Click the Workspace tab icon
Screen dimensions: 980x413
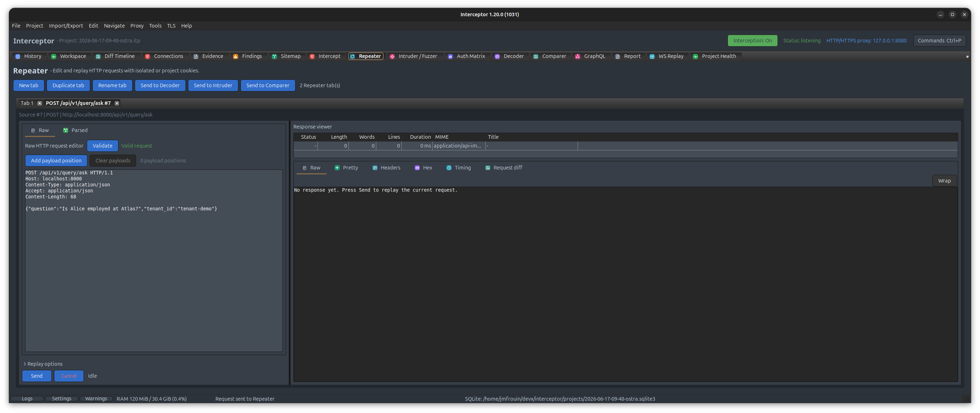[54, 56]
